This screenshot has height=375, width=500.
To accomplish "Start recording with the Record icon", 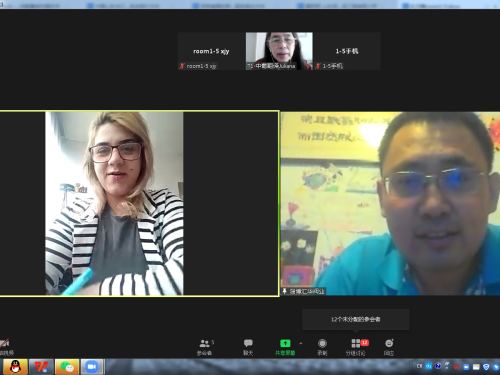I will (322, 343).
